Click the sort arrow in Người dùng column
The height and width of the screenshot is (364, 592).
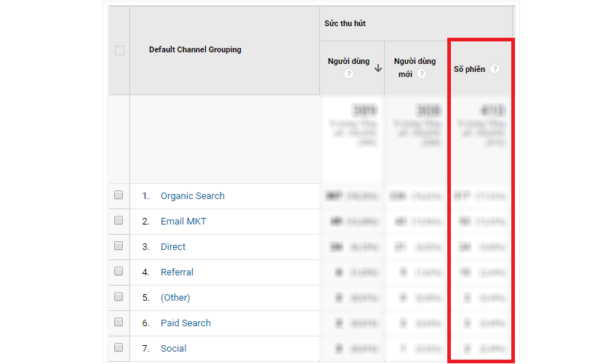coord(378,68)
